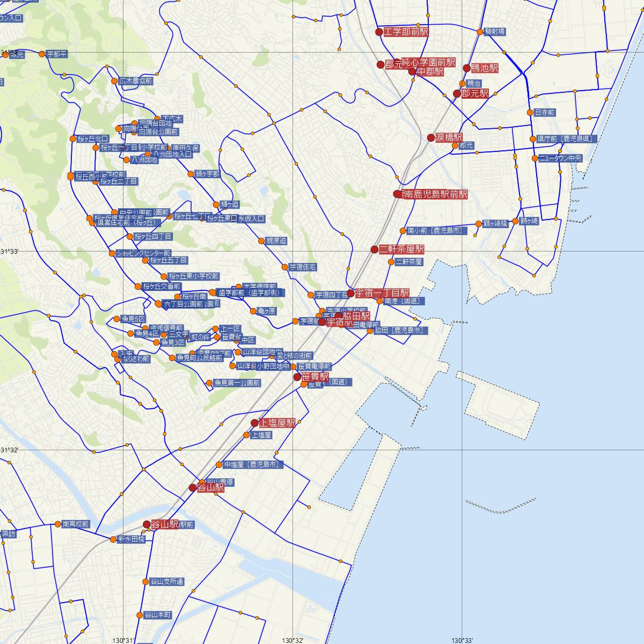Select the 二軒茶屋駅 red station marker
The image size is (644, 644).
coord(375,250)
